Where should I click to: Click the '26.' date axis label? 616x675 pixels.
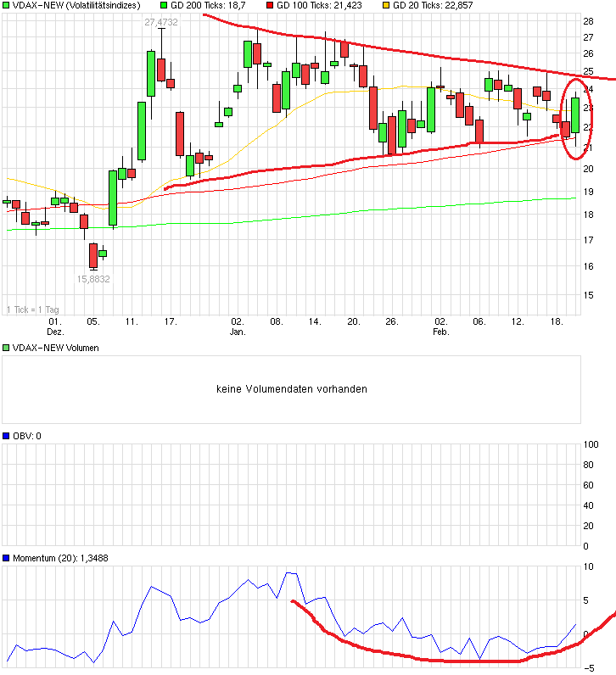pos(392,321)
